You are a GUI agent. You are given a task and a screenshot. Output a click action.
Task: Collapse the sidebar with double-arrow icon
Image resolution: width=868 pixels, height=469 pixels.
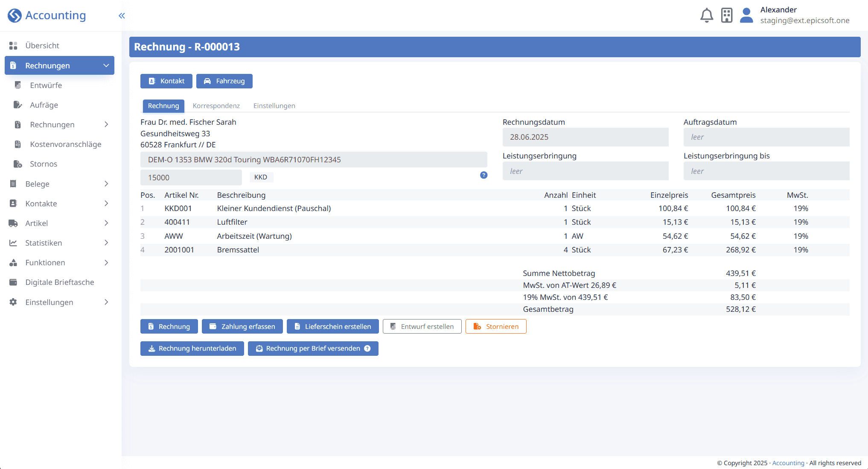pos(122,16)
